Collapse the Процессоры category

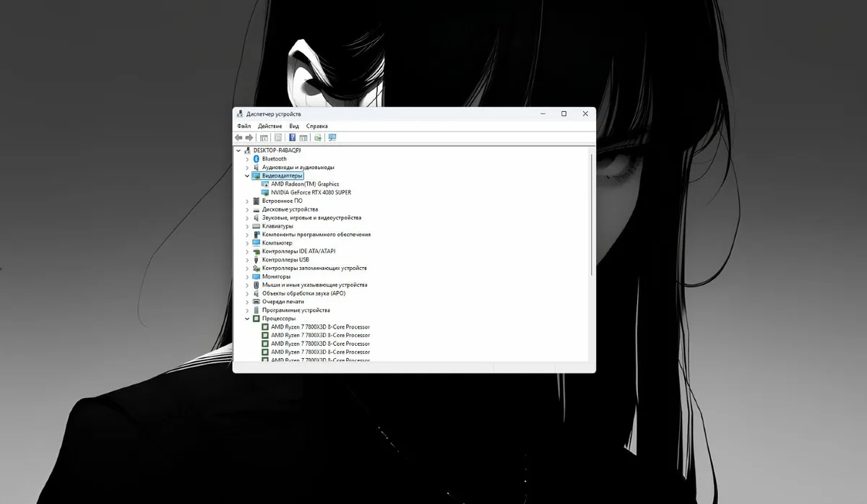point(247,318)
